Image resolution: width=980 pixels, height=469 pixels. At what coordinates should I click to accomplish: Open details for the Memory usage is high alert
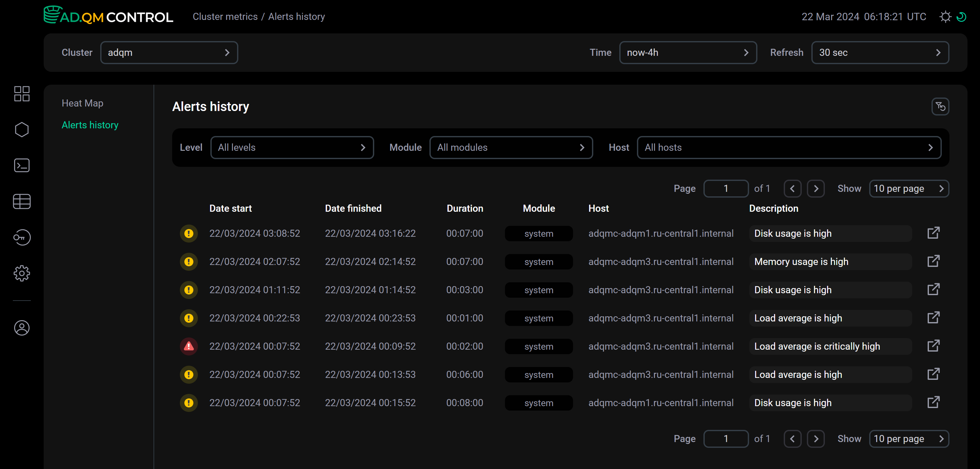(x=934, y=261)
